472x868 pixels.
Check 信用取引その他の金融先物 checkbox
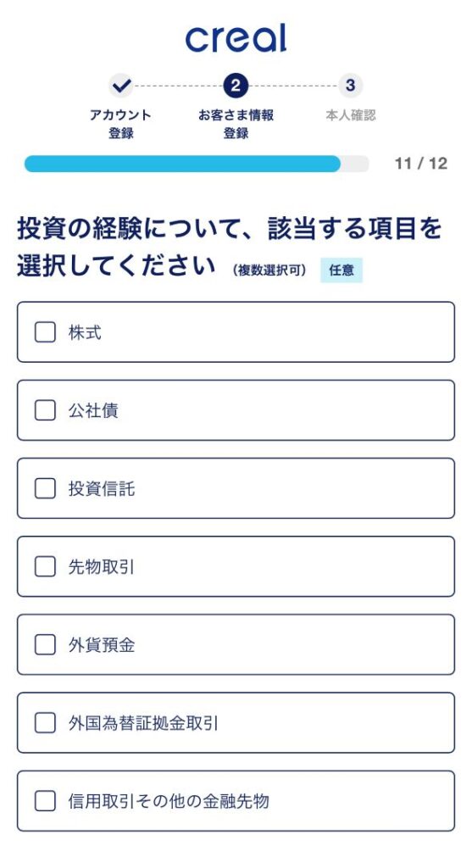click(46, 801)
